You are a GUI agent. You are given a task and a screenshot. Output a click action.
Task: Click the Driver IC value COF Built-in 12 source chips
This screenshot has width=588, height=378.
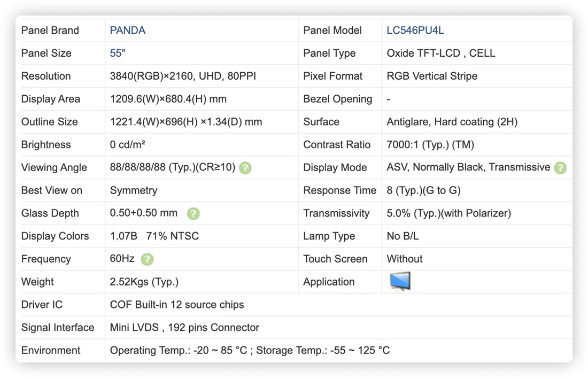(176, 305)
